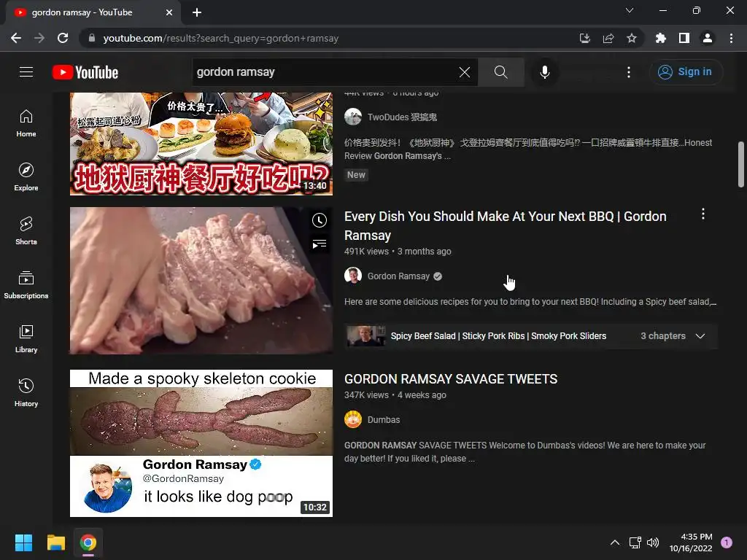
Task: Click the page vertical scrollbar
Action: click(x=741, y=164)
